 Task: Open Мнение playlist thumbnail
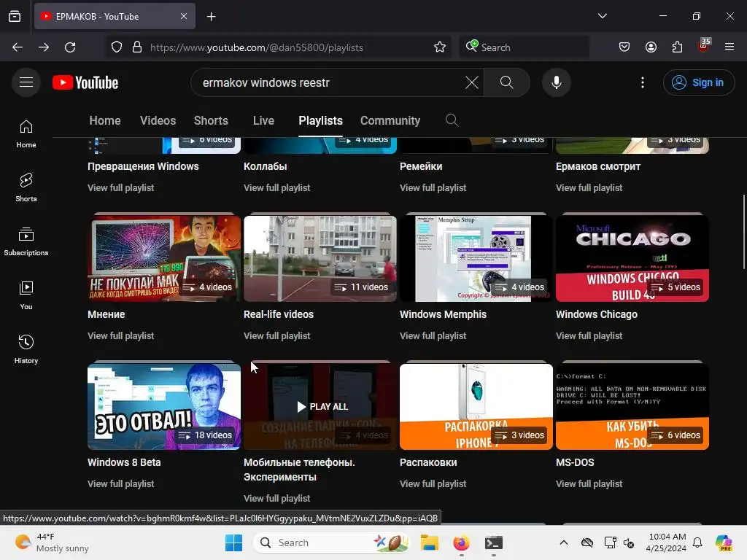(x=164, y=259)
